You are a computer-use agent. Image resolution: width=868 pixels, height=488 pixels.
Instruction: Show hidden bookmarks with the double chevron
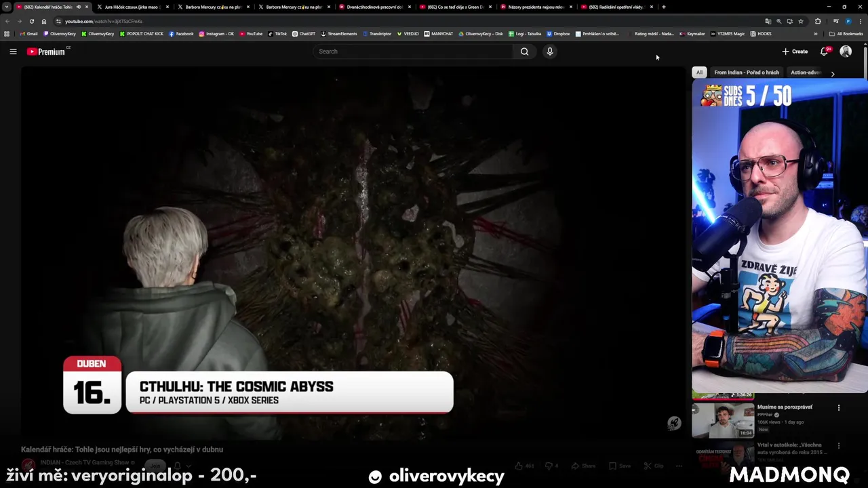(816, 34)
